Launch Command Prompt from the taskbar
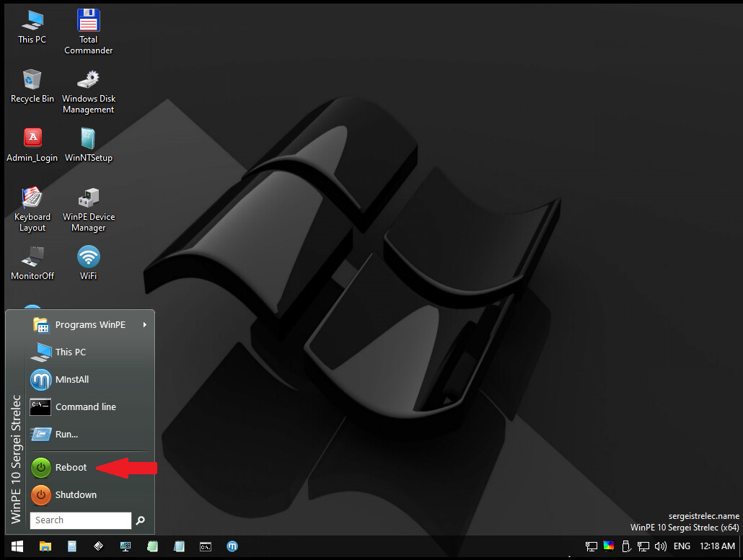This screenshot has width=743, height=560. pyautogui.click(x=206, y=546)
